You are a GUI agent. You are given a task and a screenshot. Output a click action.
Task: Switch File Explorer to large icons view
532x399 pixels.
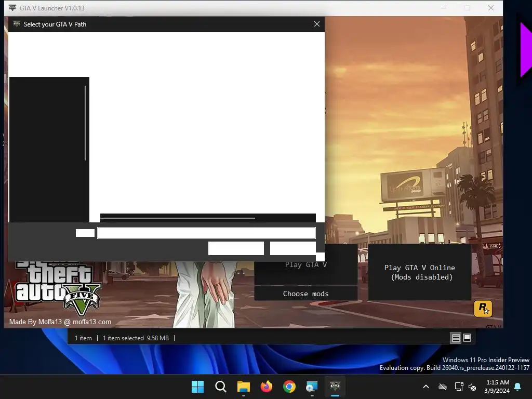(x=467, y=338)
